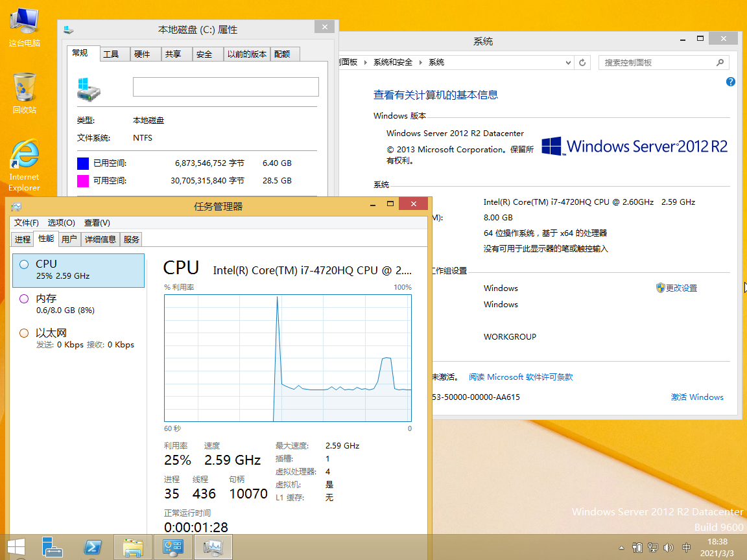Click the 激活 Windows link
The height and width of the screenshot is (560, 747).
click(x=697, y=397)
